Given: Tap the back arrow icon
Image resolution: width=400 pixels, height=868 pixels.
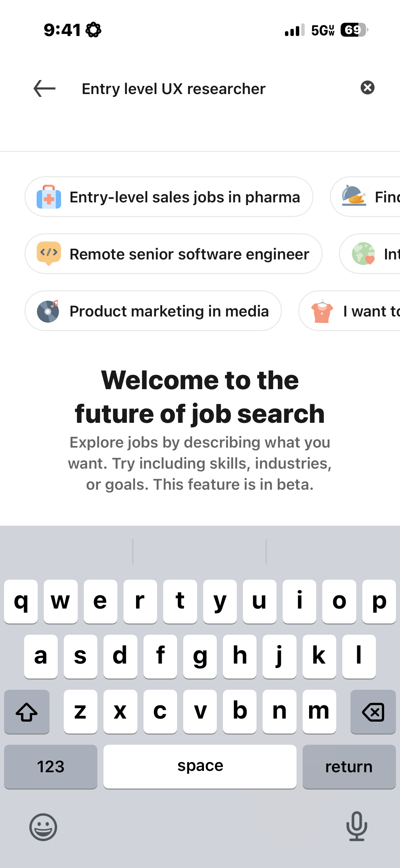Looking at the screenshot, I should [x=44, y=89].
